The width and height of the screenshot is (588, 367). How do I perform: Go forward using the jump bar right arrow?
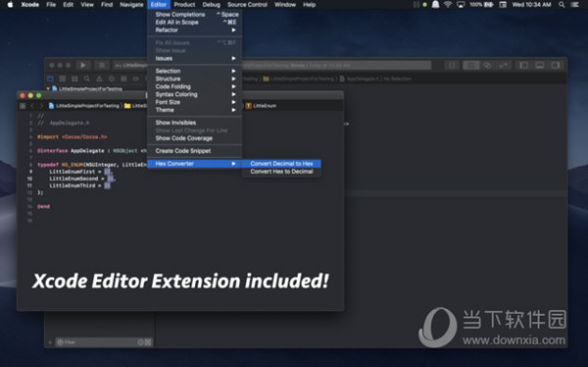coord(41,106)
